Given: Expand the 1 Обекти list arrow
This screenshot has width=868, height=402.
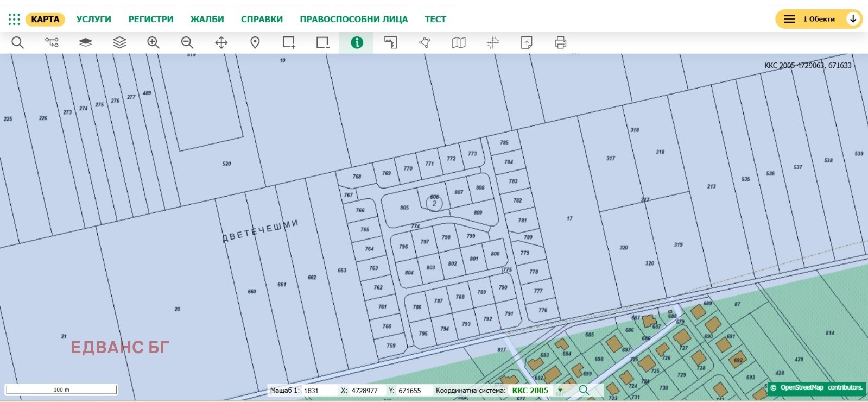Looking at the screenshot, I should point(853,19).
